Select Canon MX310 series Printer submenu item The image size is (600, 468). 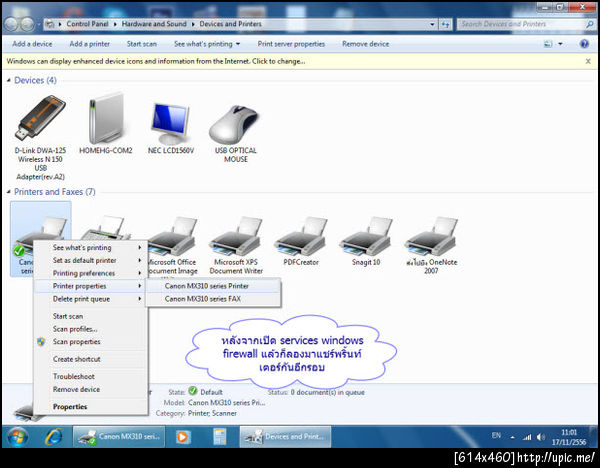[x=214, y=286]
